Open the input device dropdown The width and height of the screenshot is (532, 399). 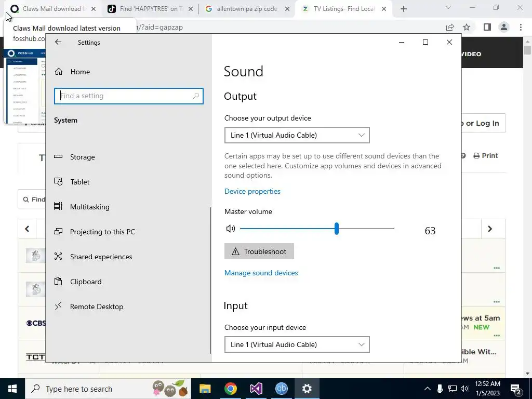[297, 344]
